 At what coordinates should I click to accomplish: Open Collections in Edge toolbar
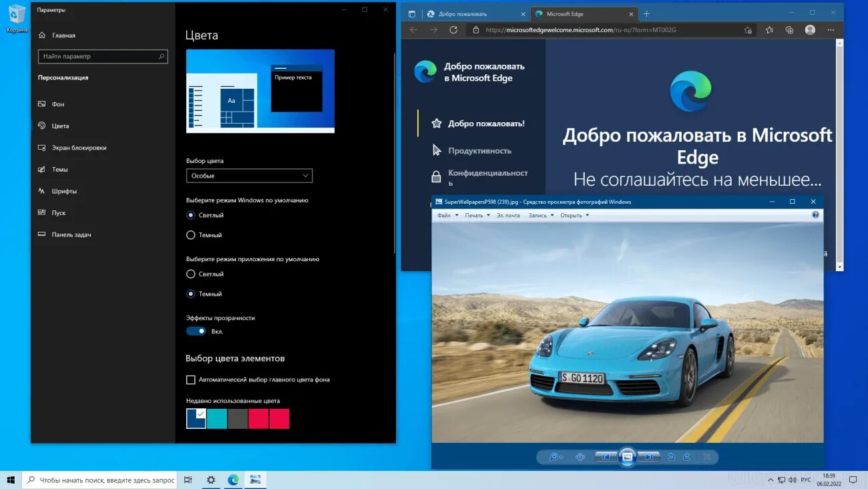coord(790,30)
